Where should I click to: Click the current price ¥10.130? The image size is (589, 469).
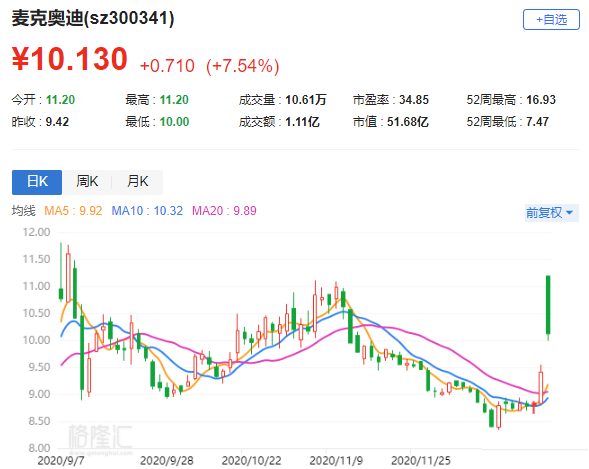70,59
